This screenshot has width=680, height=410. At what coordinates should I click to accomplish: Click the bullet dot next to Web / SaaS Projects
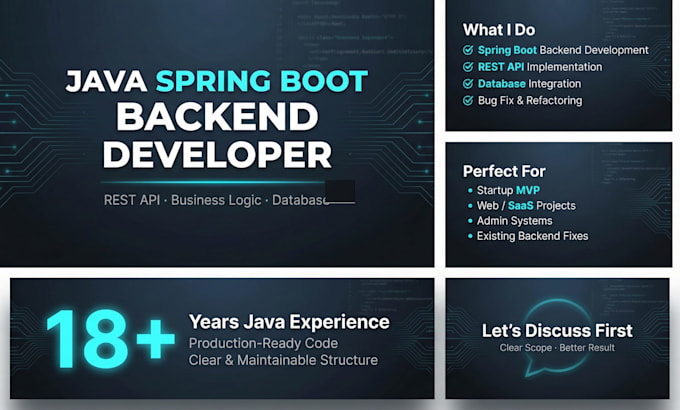click(470, 206)
